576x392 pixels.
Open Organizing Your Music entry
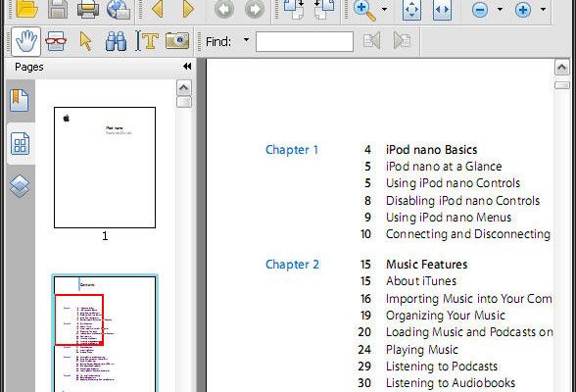446,316
